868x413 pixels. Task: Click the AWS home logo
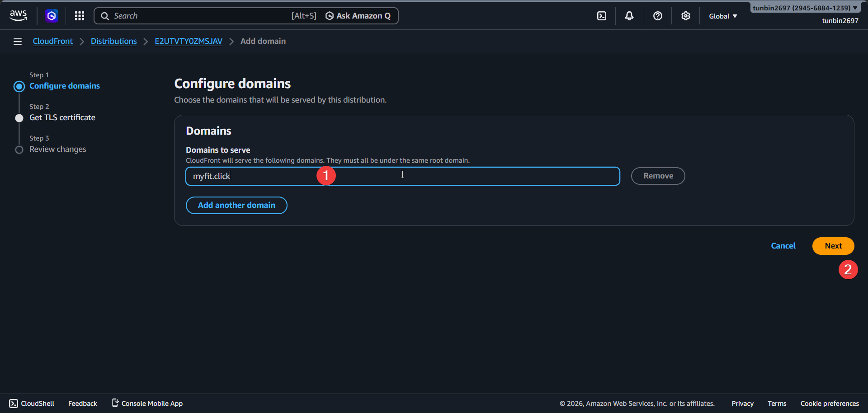click(18, 15)
